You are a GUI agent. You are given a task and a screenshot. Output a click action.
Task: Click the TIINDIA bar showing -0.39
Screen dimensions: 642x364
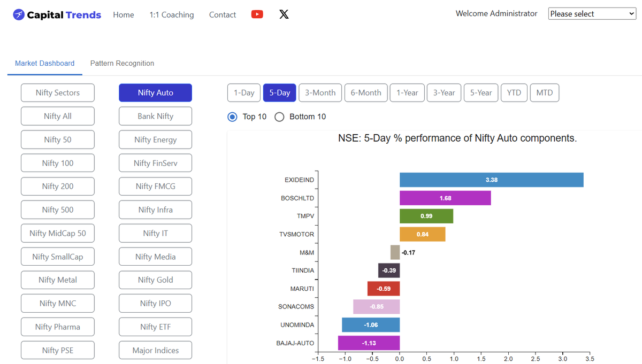389,270
